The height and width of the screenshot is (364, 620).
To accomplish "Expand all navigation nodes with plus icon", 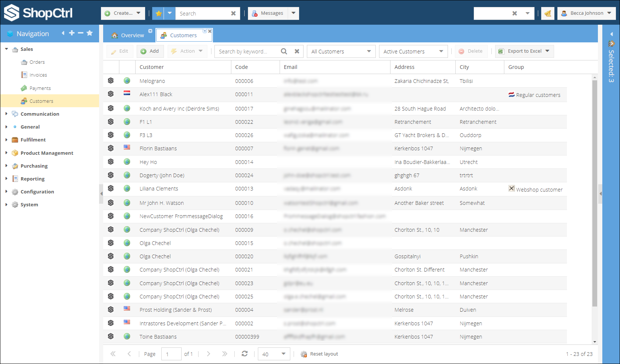I will coord(72,33).
